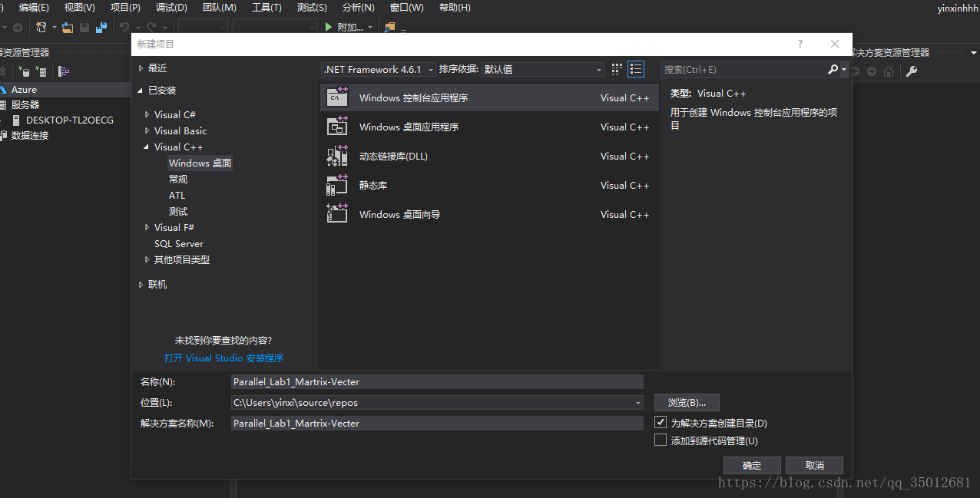Viewport: 980px width, 498px height.
Task: Open the .NET Framework 4.6.1 dropdown
Action: tap(379, 69)
